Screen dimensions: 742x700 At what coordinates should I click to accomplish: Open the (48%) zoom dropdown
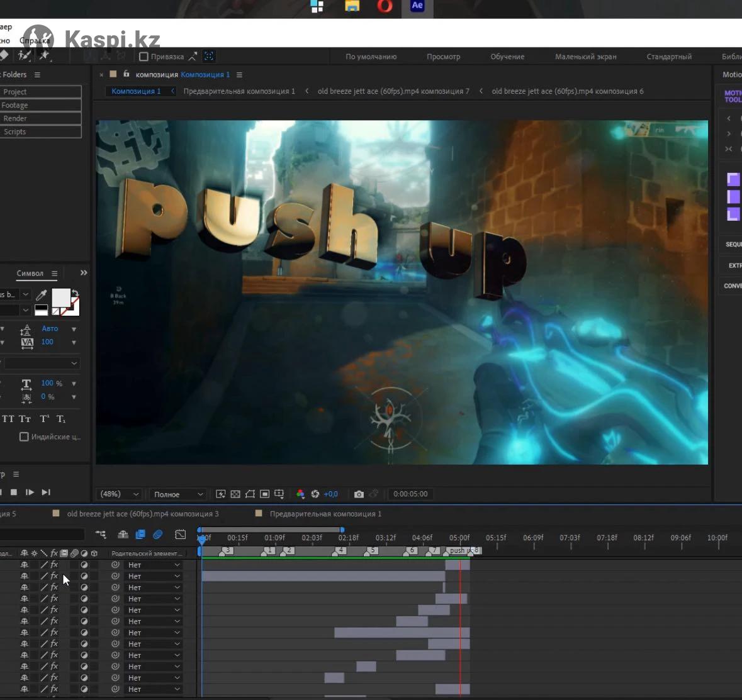[119, 494]
